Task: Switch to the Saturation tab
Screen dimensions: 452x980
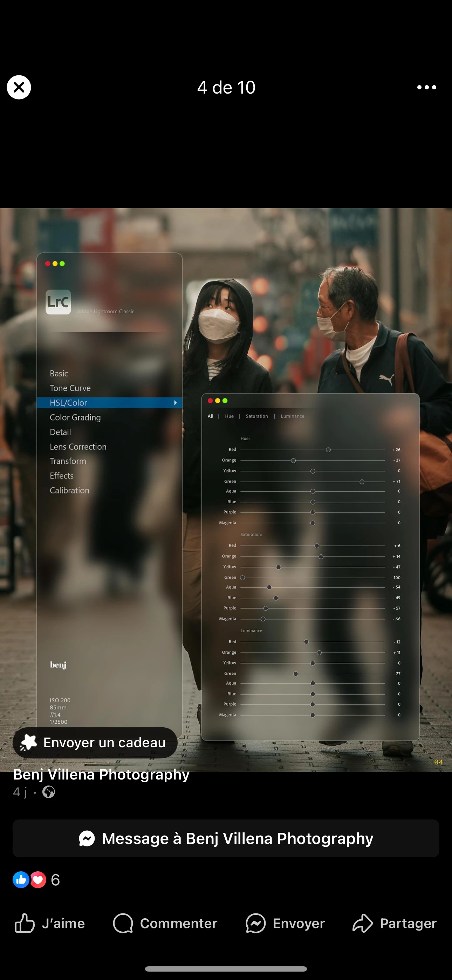Action: tap(257, 416)
